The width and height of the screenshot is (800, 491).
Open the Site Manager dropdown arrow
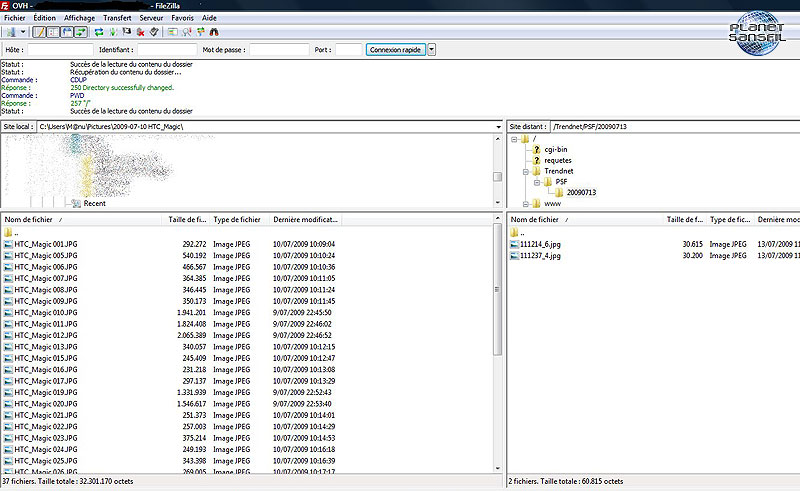pos(23,32)
